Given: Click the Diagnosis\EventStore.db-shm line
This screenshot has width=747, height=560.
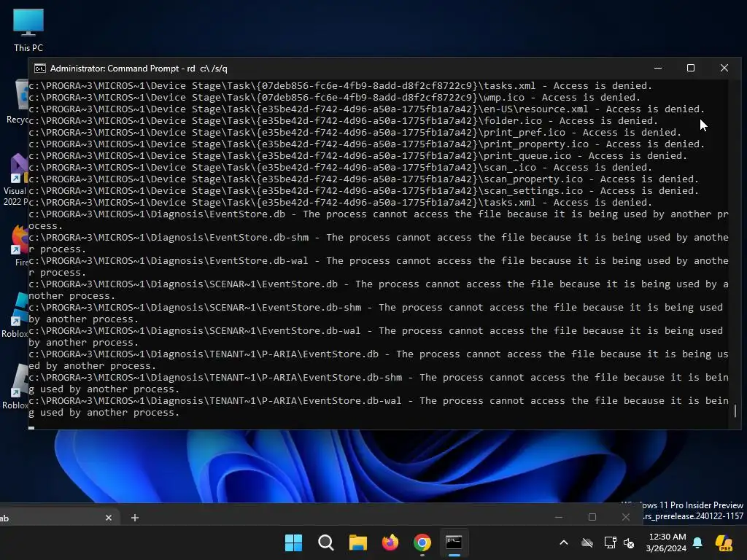Looking at the screenshot, I should click(x=379, y=244).
